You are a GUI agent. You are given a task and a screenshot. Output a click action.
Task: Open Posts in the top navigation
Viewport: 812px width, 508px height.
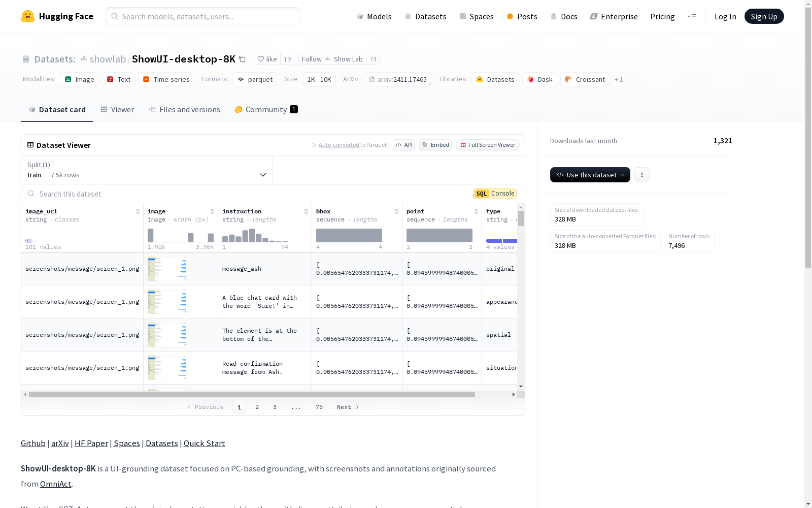(522, 16)
